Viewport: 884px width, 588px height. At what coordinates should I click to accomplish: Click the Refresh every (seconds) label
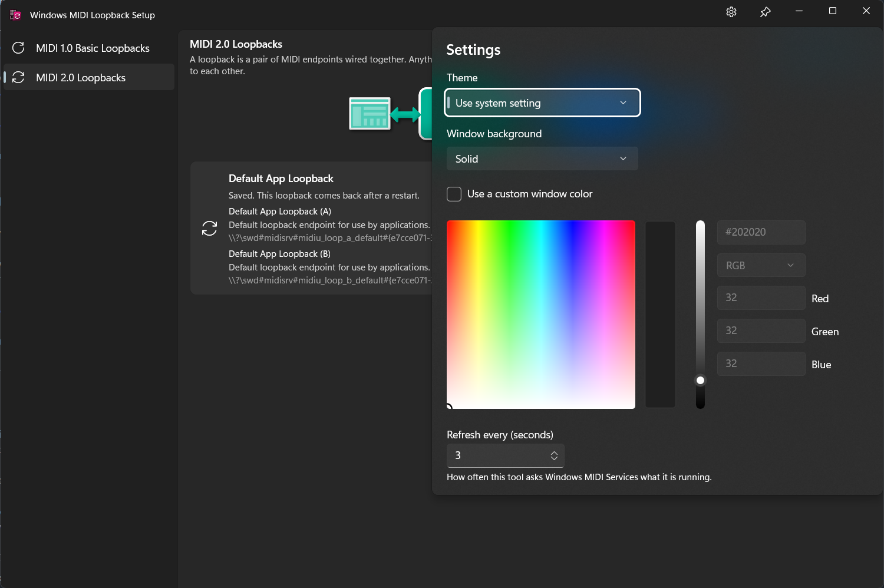(500, 435)
